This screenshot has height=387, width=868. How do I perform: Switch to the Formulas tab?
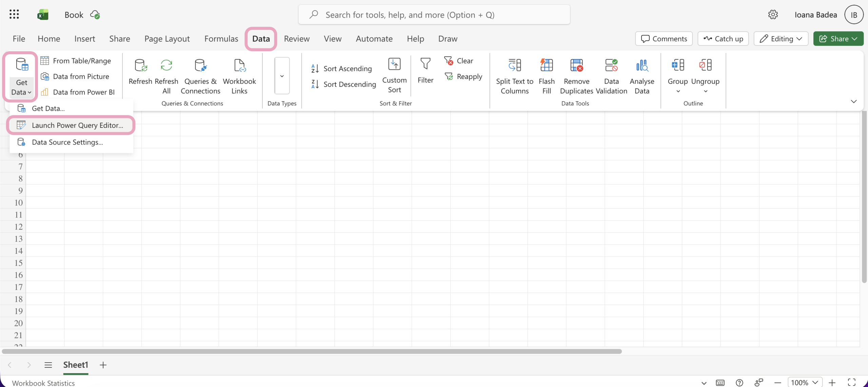pyautogui.click(x=221, y=39)
